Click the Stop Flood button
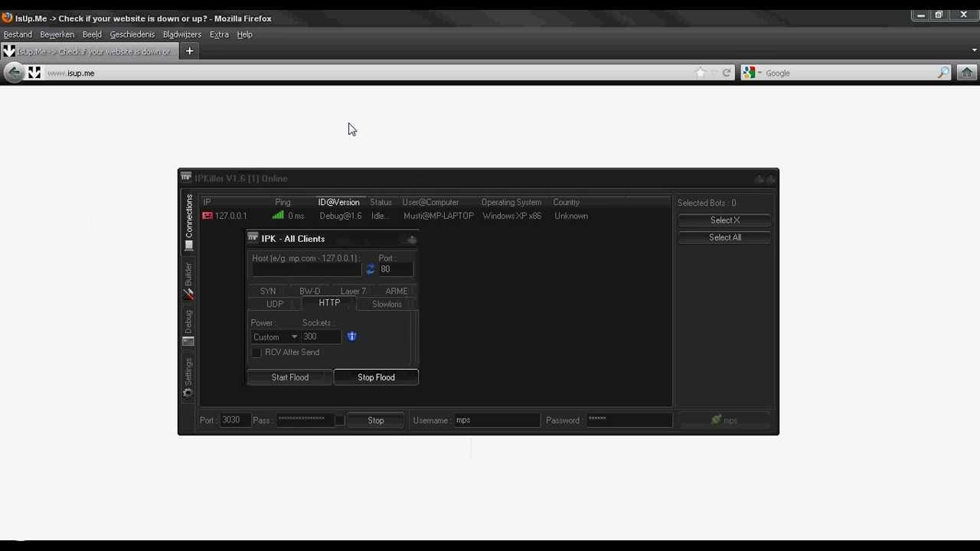Image resolution: width=980 pixels, height=551 pixels. 376,377
